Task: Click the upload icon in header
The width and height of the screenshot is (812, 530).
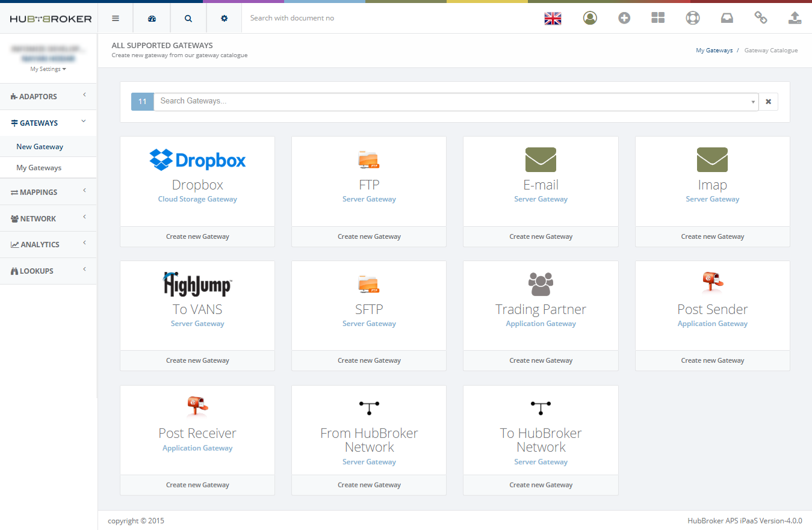Action: (x=795, y=18)
